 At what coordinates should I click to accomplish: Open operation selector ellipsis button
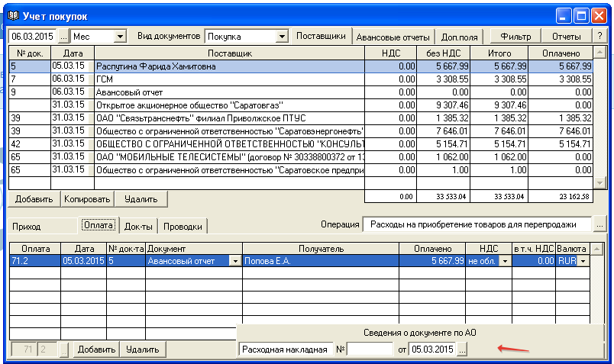(599, 225)
